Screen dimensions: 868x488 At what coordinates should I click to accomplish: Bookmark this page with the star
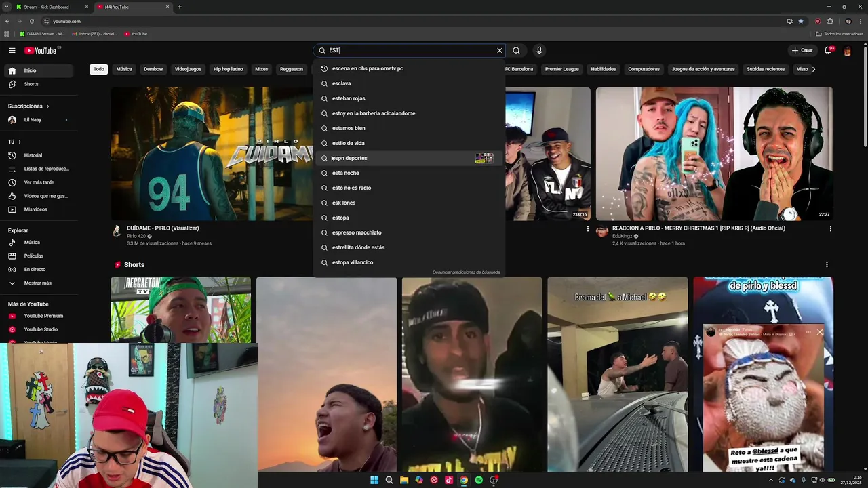pos(801,21)
